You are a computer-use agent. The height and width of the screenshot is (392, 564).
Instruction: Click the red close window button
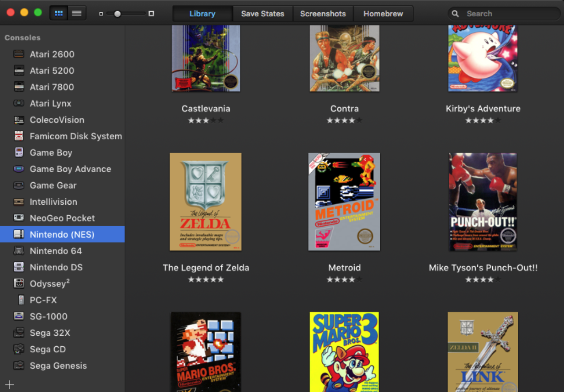[11, 13]
